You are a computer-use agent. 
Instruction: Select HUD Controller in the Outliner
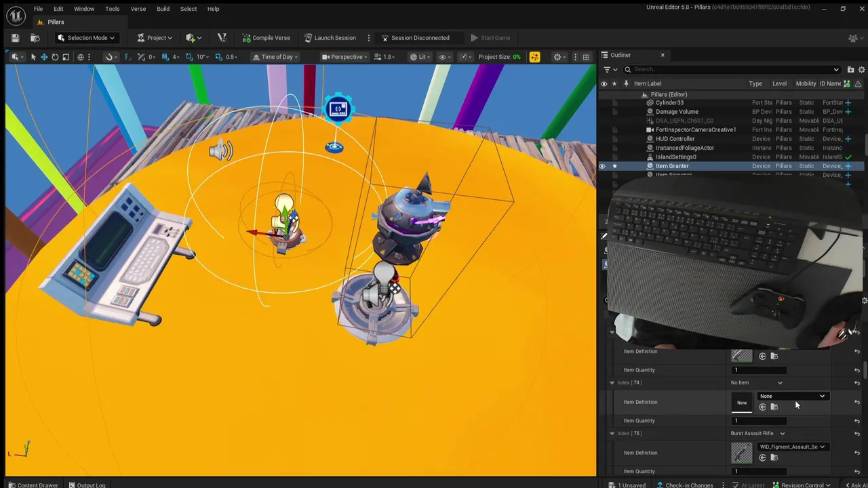[675, 139]
